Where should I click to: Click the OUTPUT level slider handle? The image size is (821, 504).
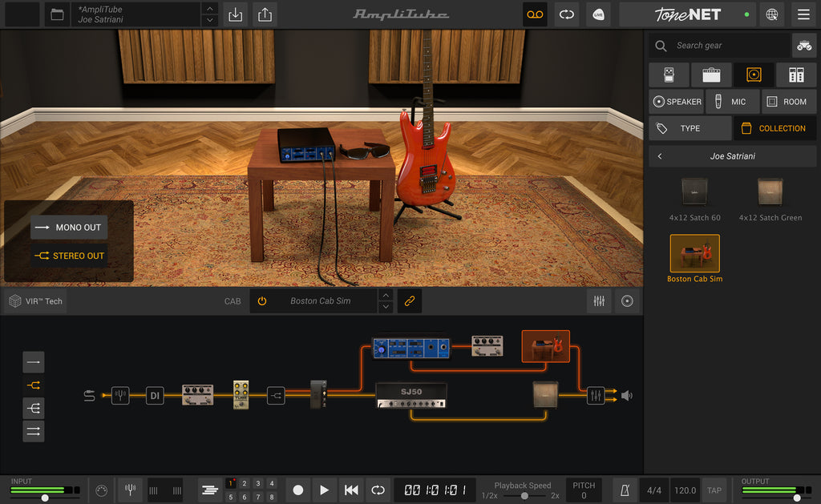click(797, 498)
